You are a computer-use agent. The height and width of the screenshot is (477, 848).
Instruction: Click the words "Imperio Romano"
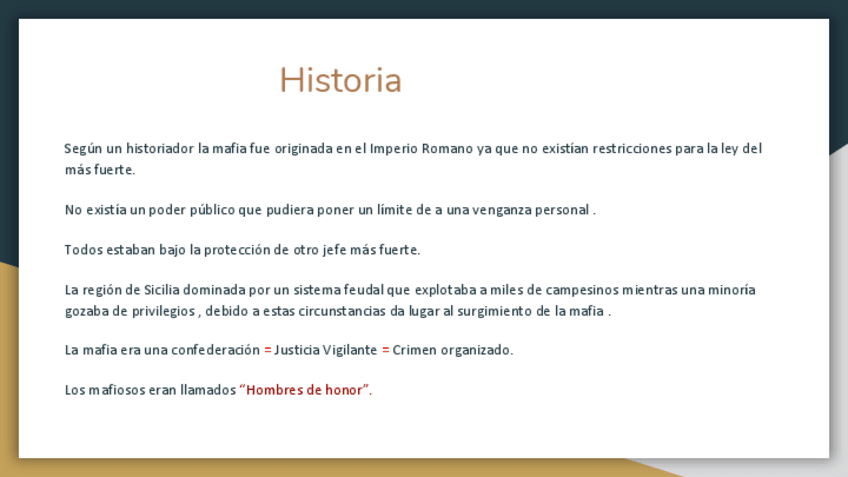click(x=421, y=149)
